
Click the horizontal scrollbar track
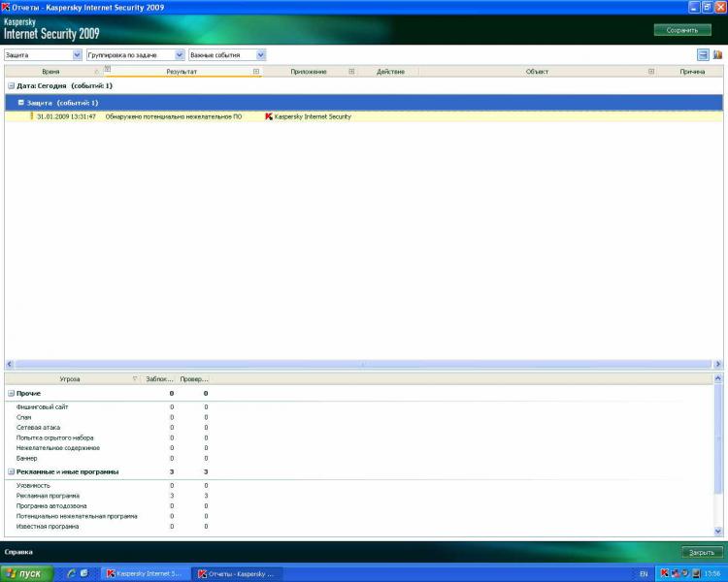click(363, 365)
